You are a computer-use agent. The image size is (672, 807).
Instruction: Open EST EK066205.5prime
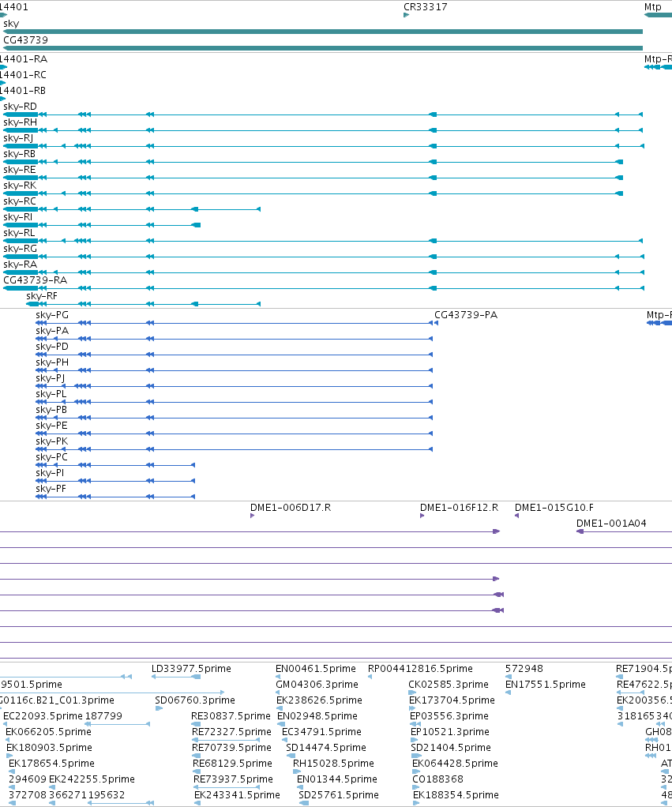(x=48, y=732)
